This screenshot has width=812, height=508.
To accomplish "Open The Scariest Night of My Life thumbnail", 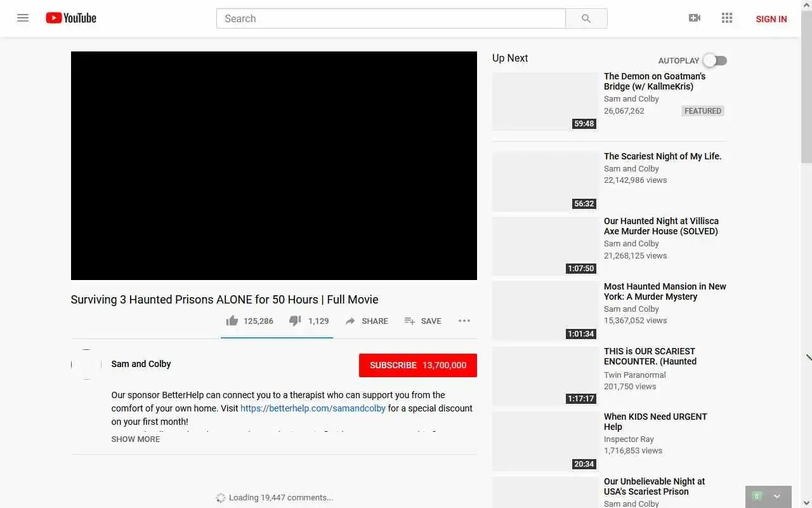I will coord(546,182).
